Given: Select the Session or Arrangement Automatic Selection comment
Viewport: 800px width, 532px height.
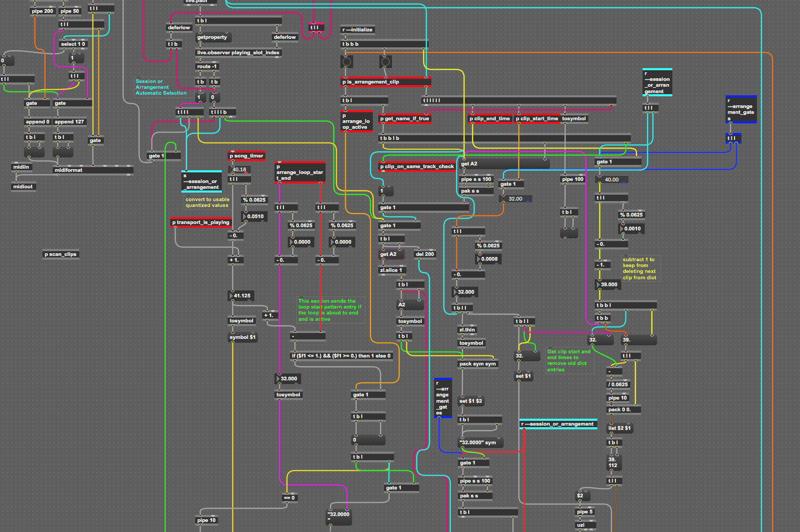Looking at the screenshot, I should (x=161, y=87).
